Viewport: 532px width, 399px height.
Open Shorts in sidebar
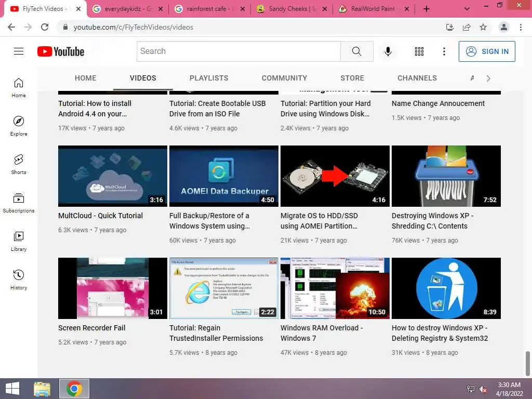point(19,165)
